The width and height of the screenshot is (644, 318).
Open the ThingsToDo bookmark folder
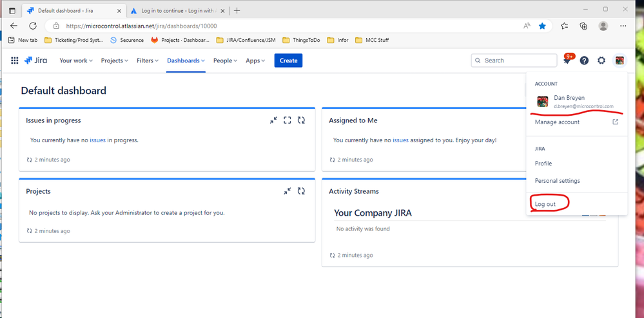click(301, 40)
